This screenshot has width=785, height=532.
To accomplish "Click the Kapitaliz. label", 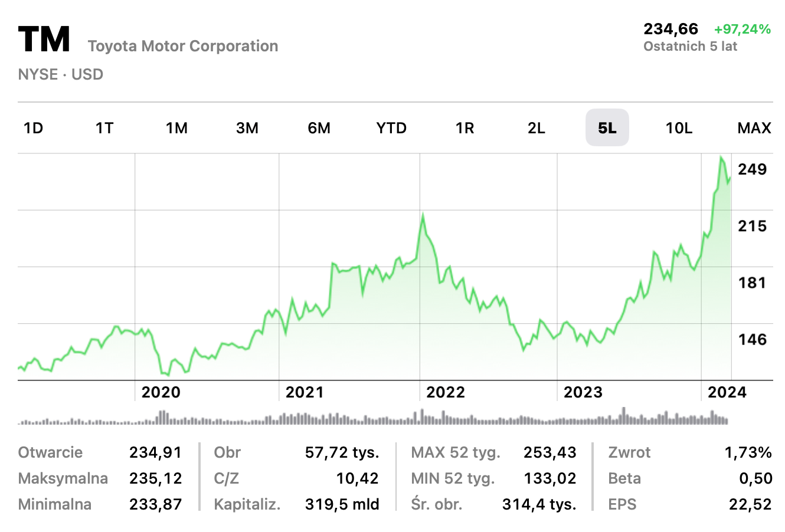I will [x=247, y=504].
